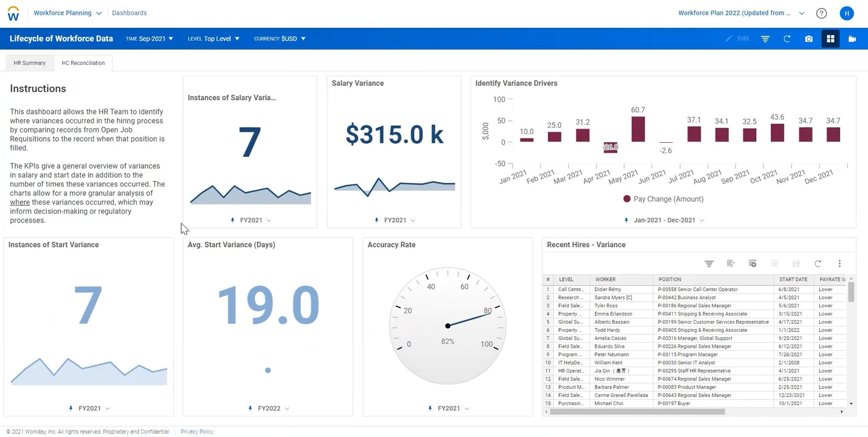Click the Workday logo in the header
Image resolution: width=868 pixels, height=437 pixels.
click(x=13, y=13)
